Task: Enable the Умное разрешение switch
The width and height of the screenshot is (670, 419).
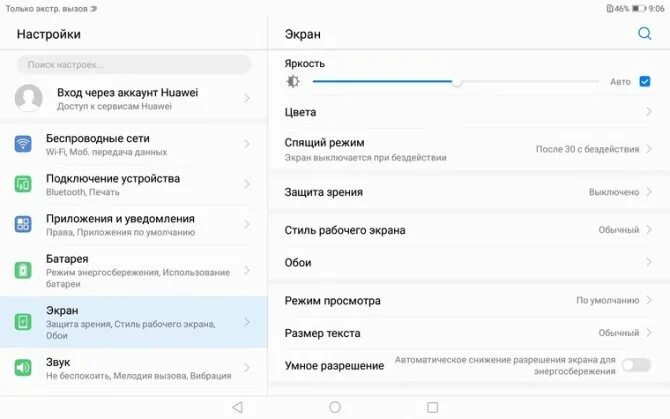Action: (x=636, y=365)
